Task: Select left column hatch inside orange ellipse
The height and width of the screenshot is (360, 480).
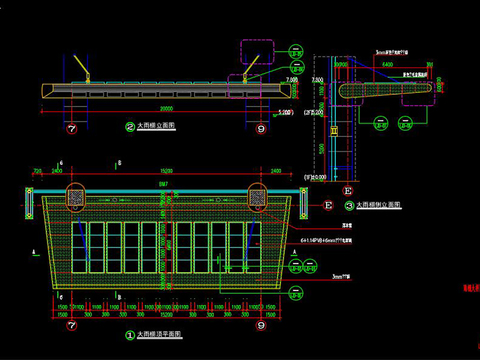Action: pos(75,197)
